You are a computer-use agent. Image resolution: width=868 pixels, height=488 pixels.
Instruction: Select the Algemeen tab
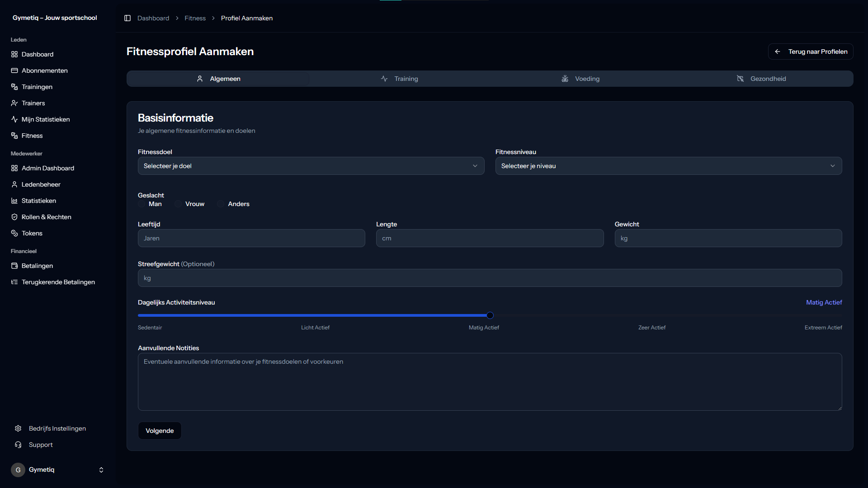pyautogui.click(x=218, y=79)
